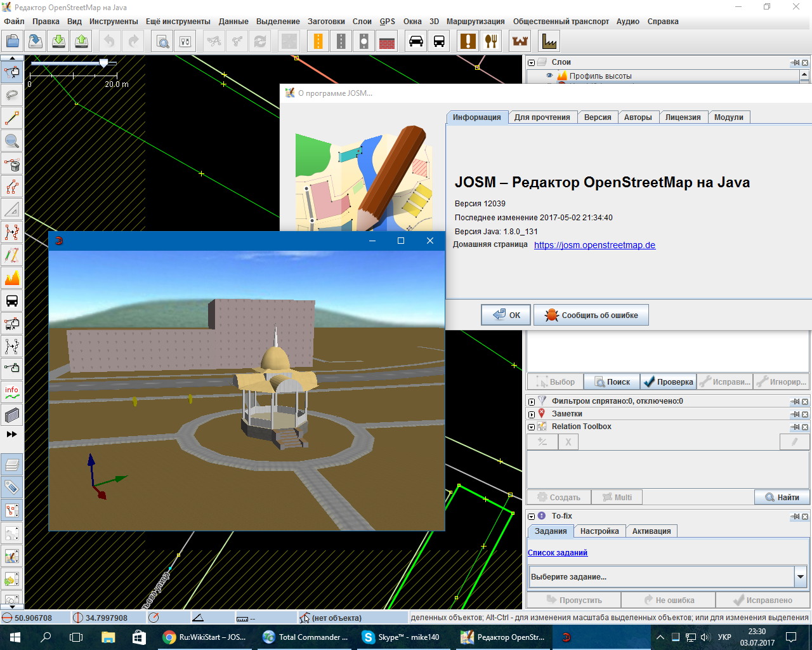Click the map zoom slider handle
Viewport: 812px width, 650px height.
[103, 63]
